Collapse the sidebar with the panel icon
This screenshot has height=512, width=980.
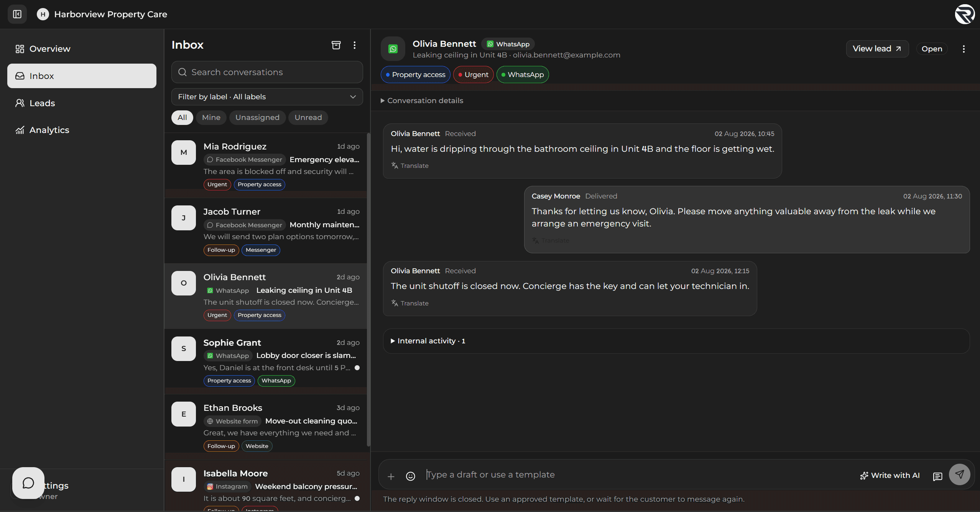coord(17,14)
